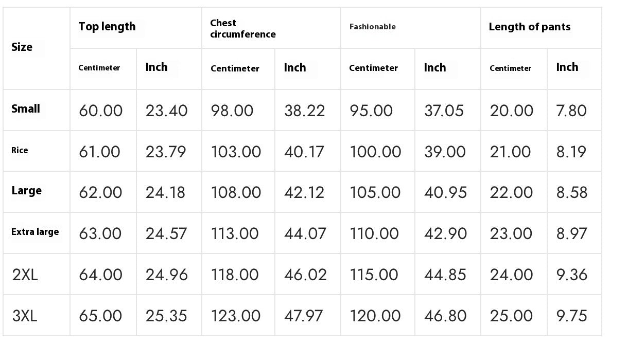Select the 24.96 top length inch cell

166,275
